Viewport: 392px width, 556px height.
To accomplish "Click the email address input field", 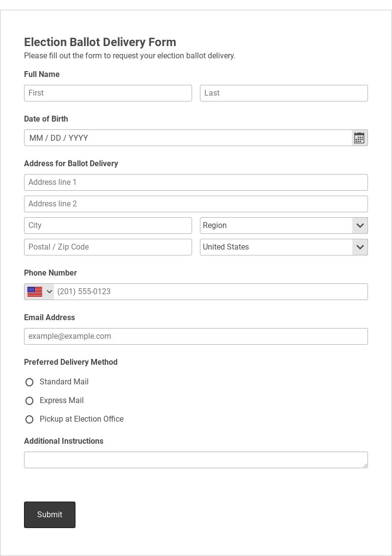I will (196, 336).
